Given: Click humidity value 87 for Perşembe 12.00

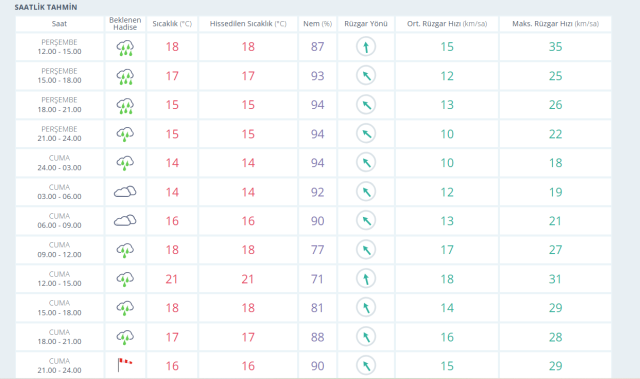Looking at the screenshot, I should [318, 47].
